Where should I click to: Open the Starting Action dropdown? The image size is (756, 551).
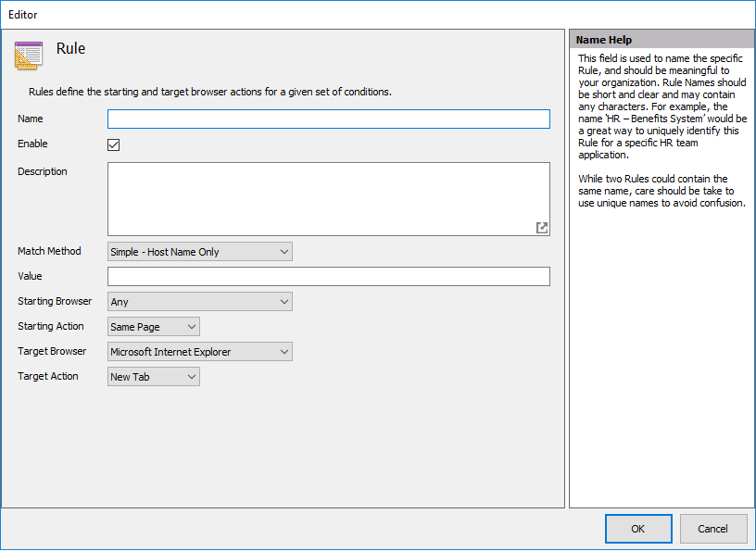point(153,327)
